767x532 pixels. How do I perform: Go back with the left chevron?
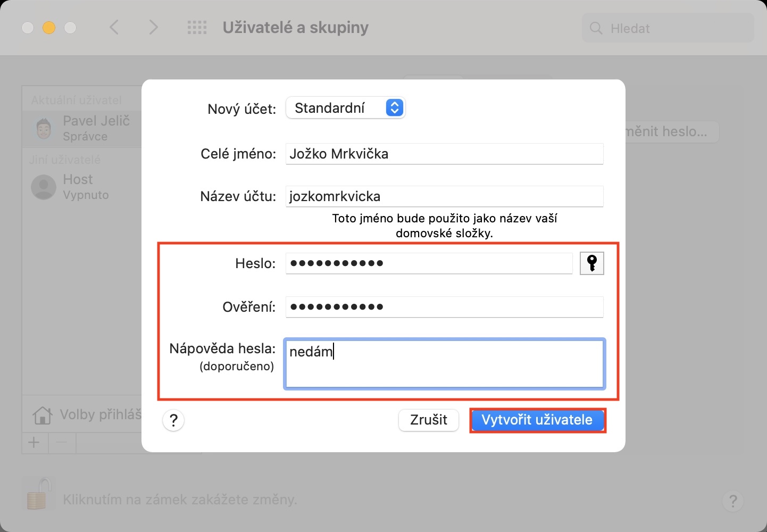(114, 28)
